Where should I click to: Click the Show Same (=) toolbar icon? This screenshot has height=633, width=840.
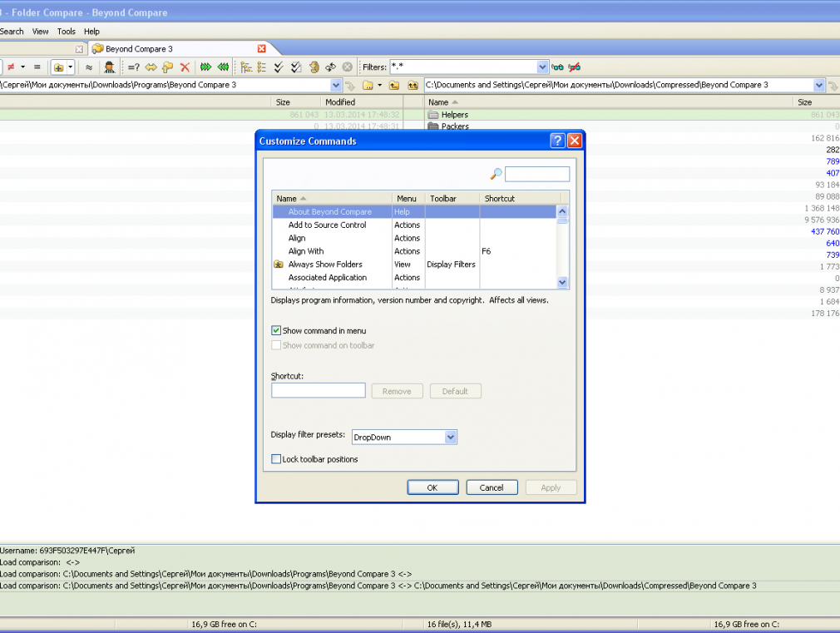click(37, 67)
